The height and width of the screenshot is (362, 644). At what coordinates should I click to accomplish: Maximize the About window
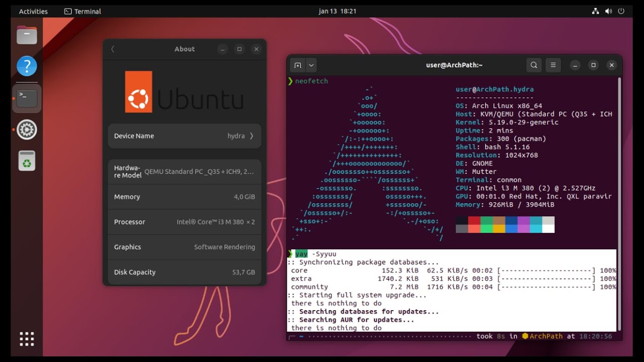pyautogui.click(x=239, y=49)
